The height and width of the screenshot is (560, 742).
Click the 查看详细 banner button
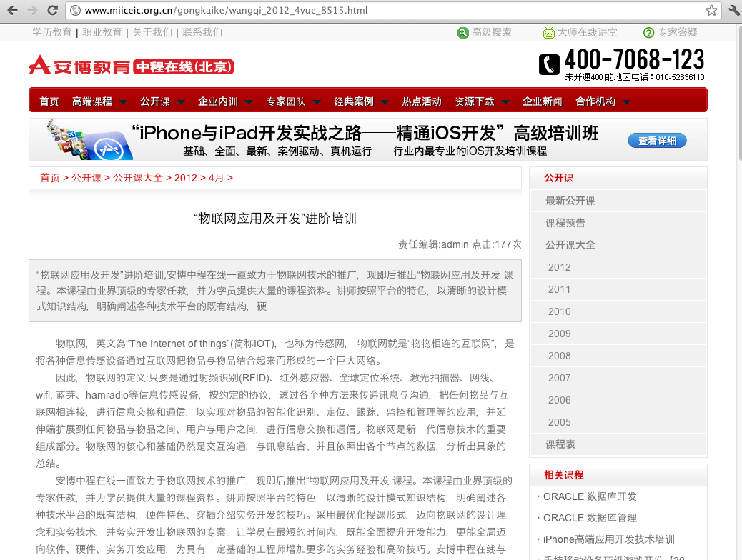[x=657, y=141]
